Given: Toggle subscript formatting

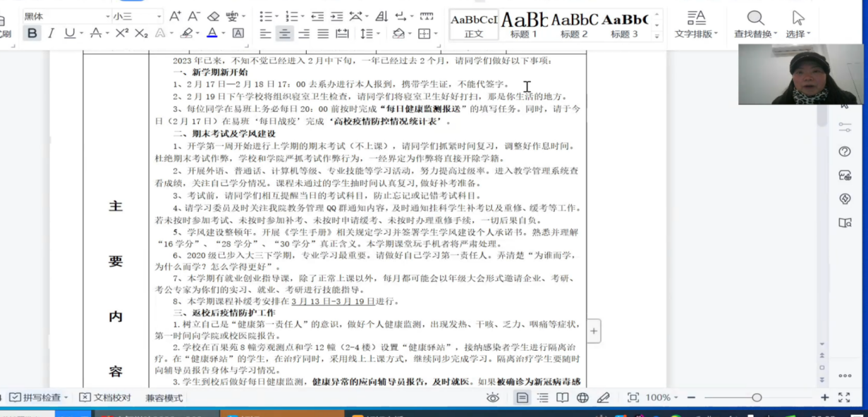Looking at the screenshot, I should pyautogui.click(x=141, y=33).
